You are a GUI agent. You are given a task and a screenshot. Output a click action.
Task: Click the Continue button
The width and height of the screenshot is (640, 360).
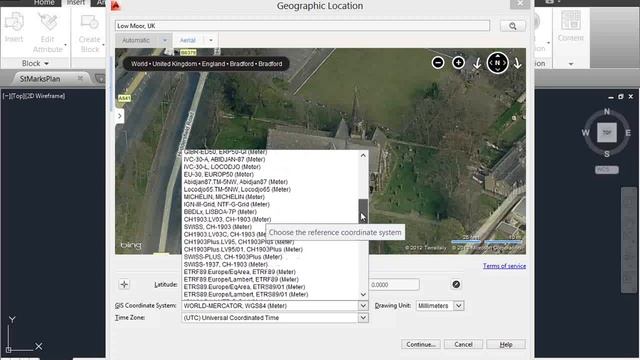click(x=420, y=344)
